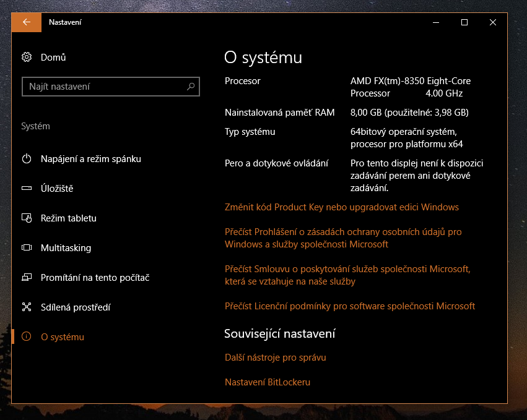The height and width of the screenshot is (420, 527).
Task: Read Smlouvu o poskytování služeb link
Action: pos(347,275)
